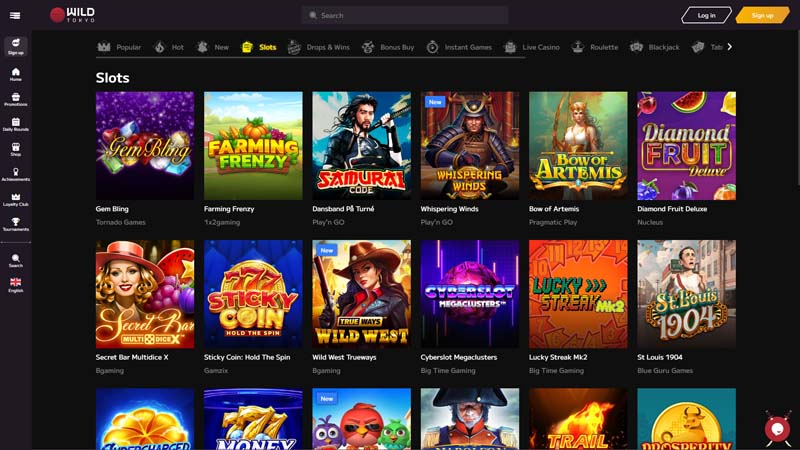800x450 pixels.
Task: Open the Live Casino category tab
Action: click(x=532, y=47)
